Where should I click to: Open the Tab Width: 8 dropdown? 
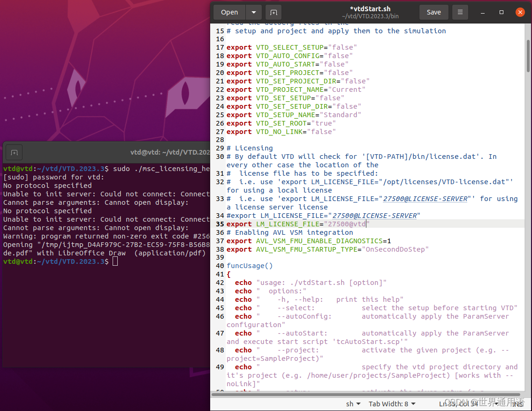point(392,404)
